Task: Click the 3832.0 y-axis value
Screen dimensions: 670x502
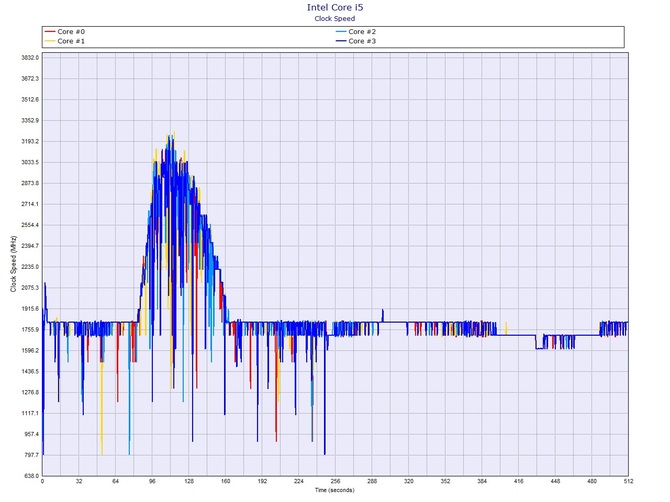Action: (30, 58)
